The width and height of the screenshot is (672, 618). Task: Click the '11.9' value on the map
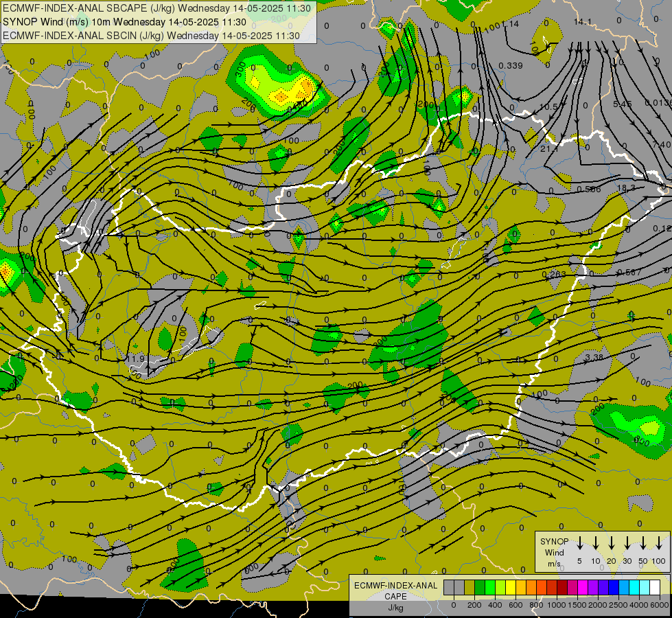136,358
